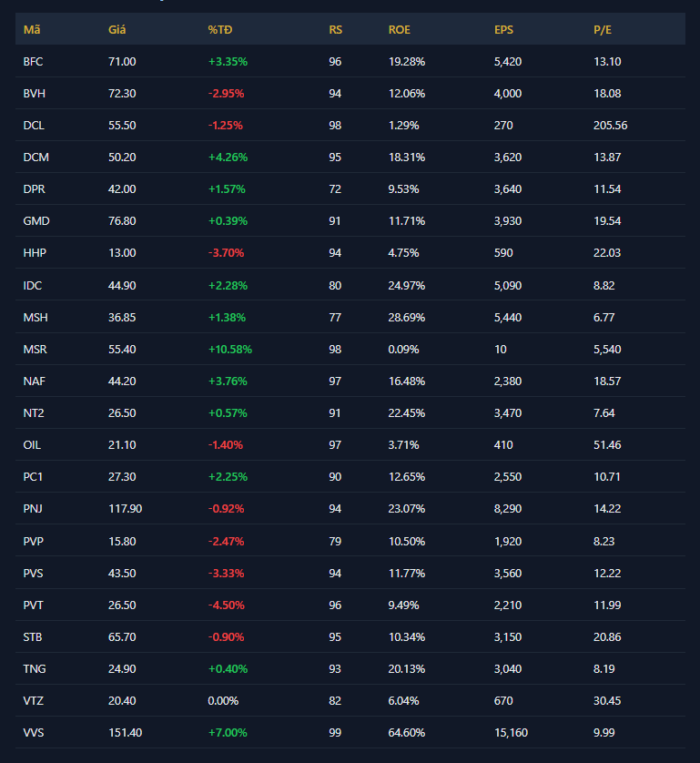Click the 18.08 P/E of BVH
700x763 pixels.
tap(607, 94)
